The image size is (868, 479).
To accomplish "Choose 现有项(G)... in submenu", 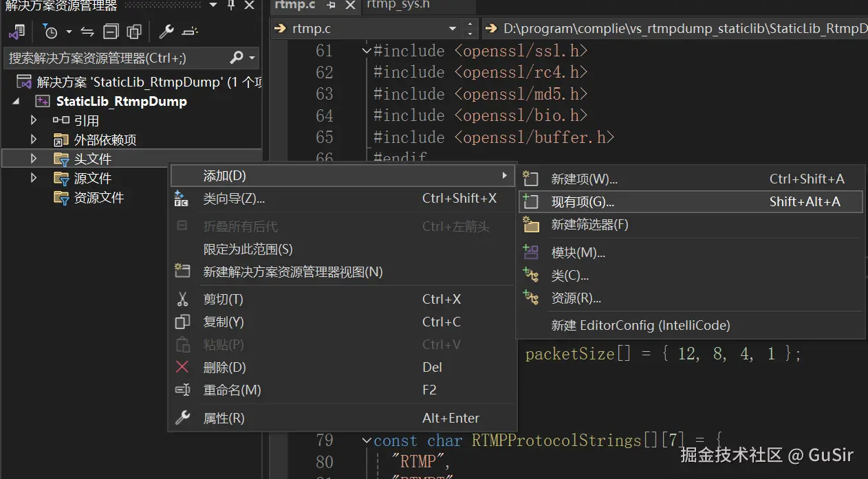I will (x=691, y=201).
